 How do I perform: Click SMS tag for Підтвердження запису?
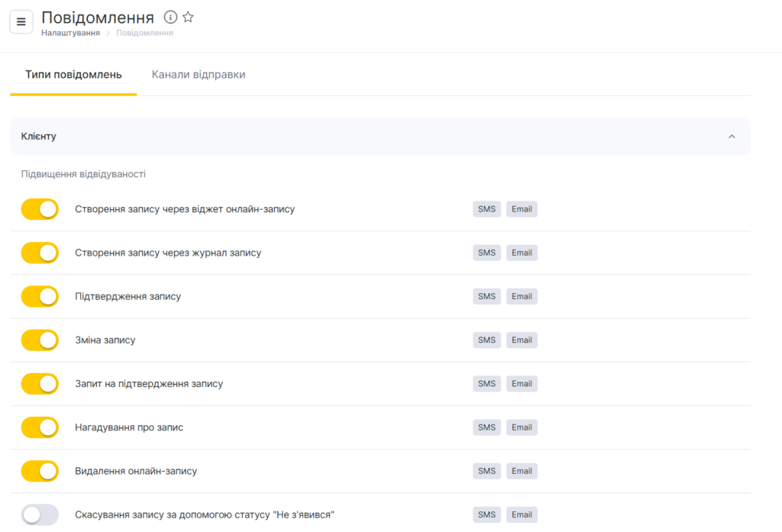486,296
